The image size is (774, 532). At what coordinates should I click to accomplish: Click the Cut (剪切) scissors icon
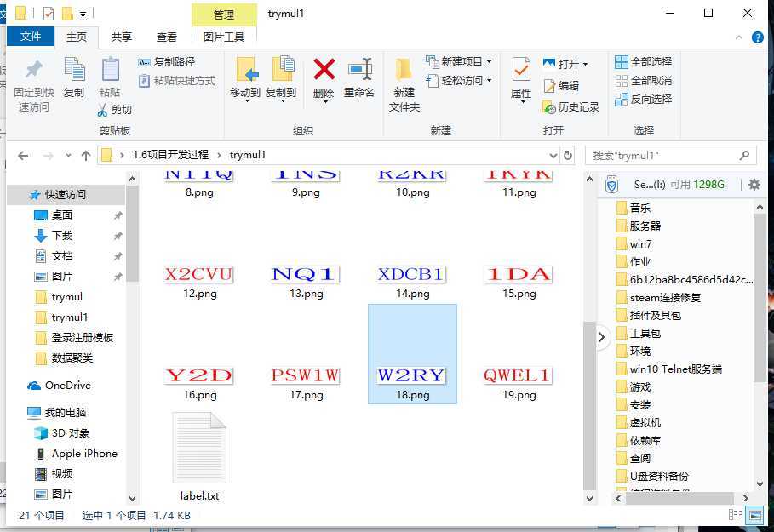[102, 110]
